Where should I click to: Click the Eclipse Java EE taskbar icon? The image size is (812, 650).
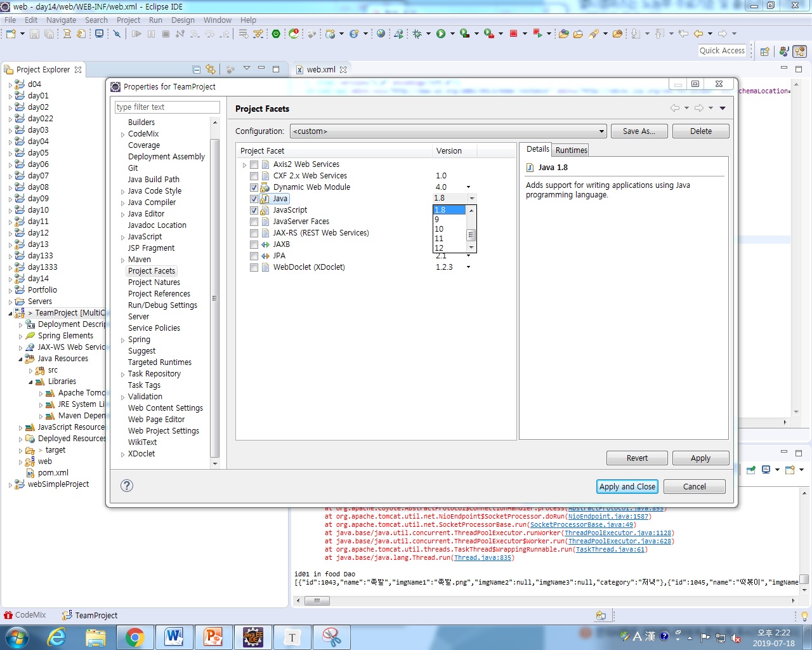point(253,637)
